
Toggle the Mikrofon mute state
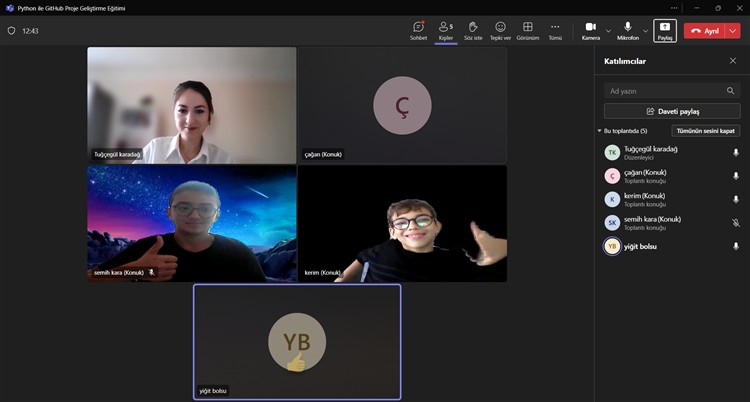point(628,30)
